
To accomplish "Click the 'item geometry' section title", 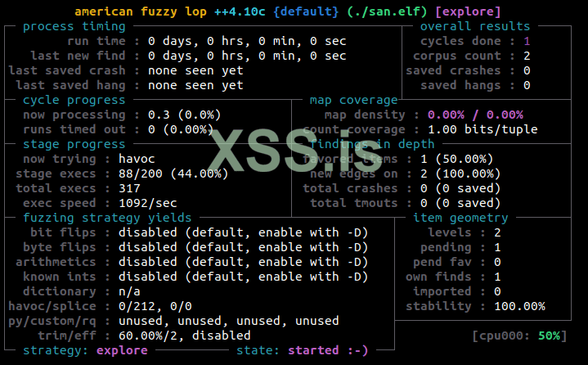I will [x=460, y=218].
